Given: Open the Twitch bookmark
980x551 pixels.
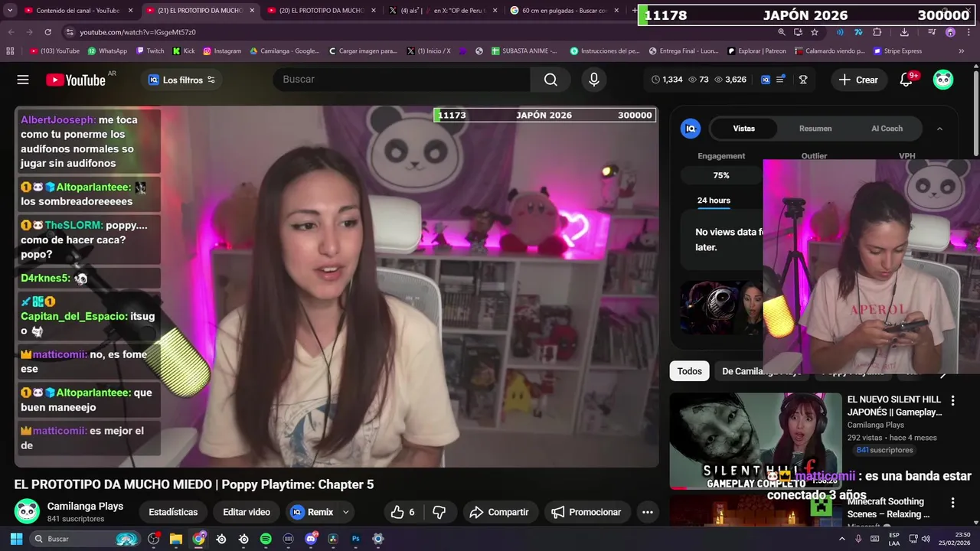Looking at the screenshot, I should click(x=150, y=51).
